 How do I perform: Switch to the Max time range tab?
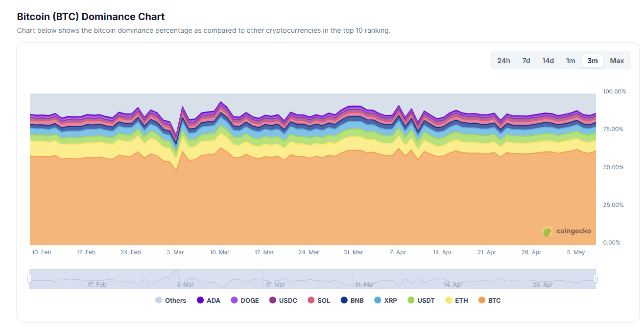point(617,60)
